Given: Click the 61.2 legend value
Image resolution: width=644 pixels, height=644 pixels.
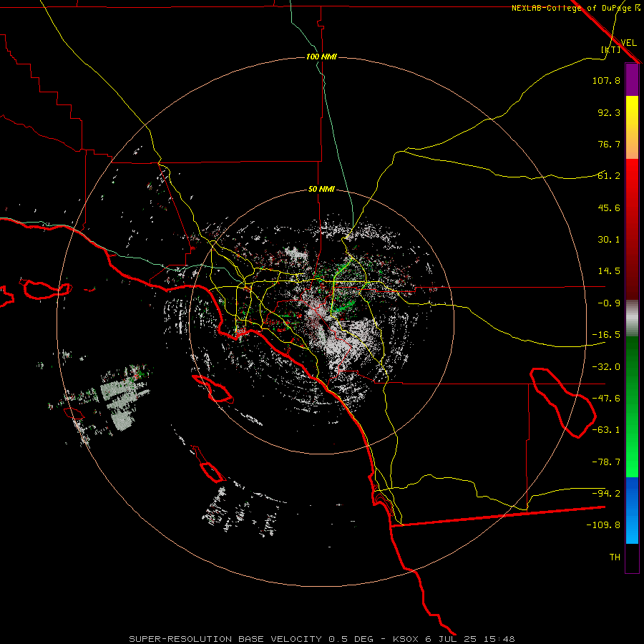Looking at the screenshot, I should coord(609,176).
